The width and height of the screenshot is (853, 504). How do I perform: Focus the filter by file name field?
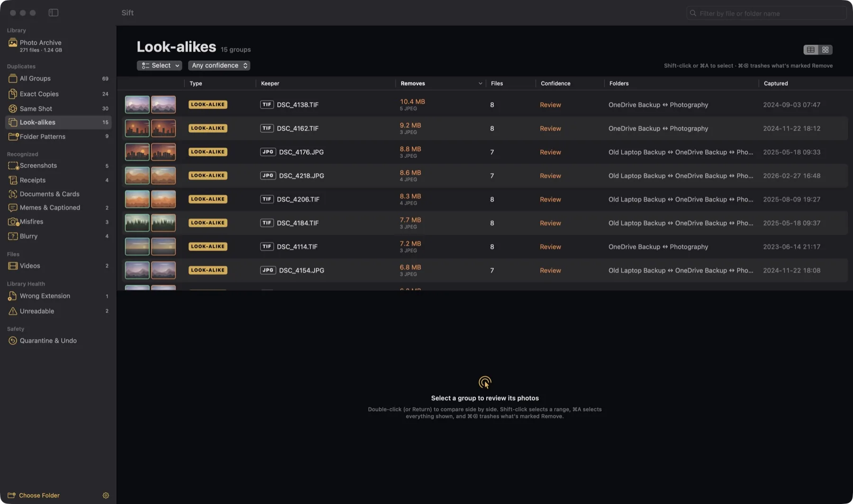[x=766, y=13]
